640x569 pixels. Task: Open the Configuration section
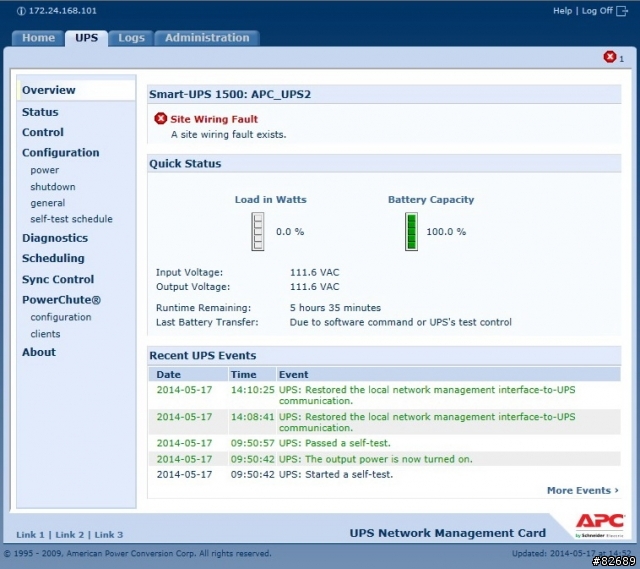point(60,153)
